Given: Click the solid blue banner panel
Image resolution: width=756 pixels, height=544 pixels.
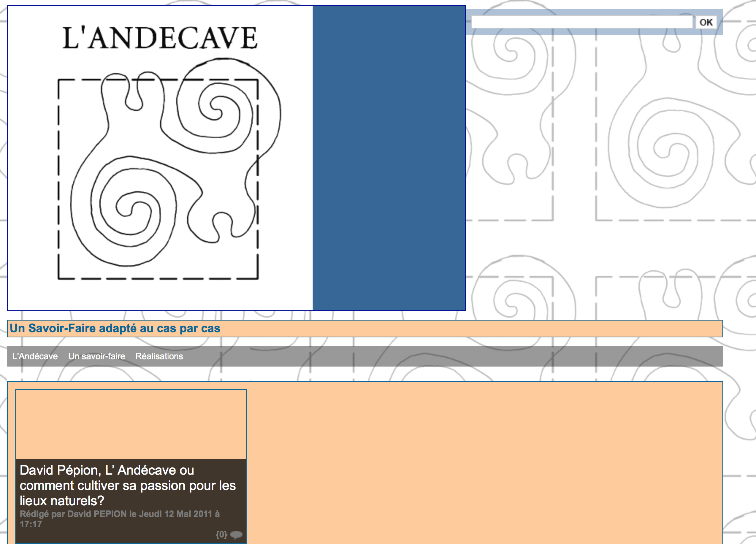Looking at the screenshot, I should [x=389, y=158].
